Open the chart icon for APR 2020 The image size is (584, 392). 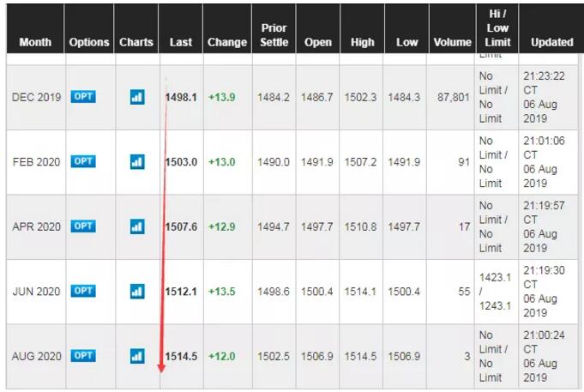coord(137,226)
